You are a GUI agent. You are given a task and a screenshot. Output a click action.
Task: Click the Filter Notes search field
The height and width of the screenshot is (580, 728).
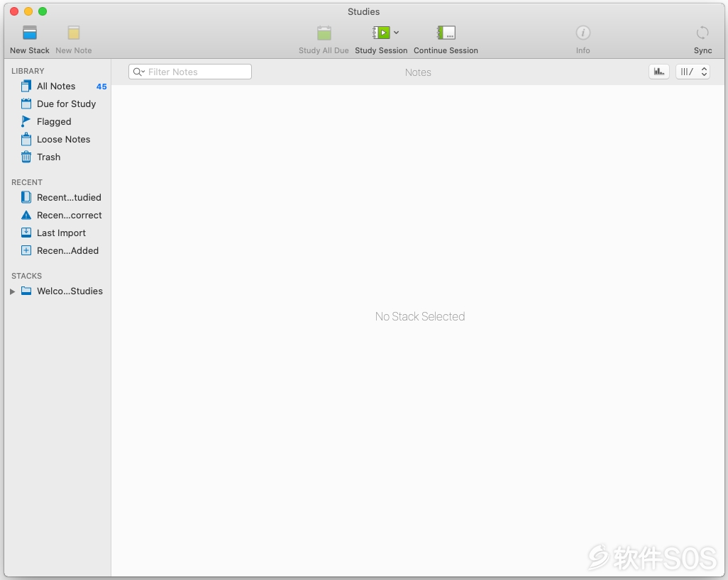190,72
